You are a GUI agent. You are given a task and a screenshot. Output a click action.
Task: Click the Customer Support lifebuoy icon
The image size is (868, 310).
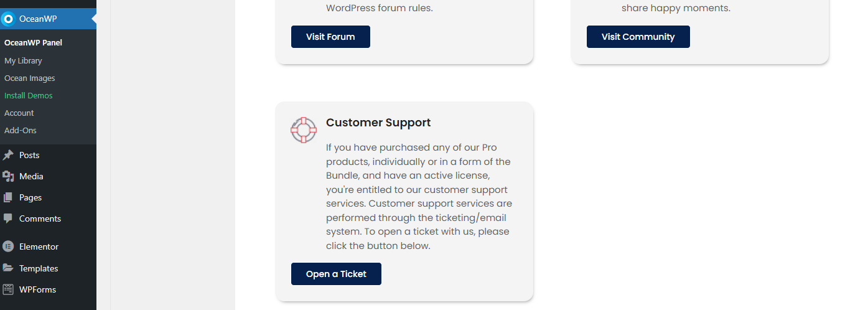(x=304, y=129)
